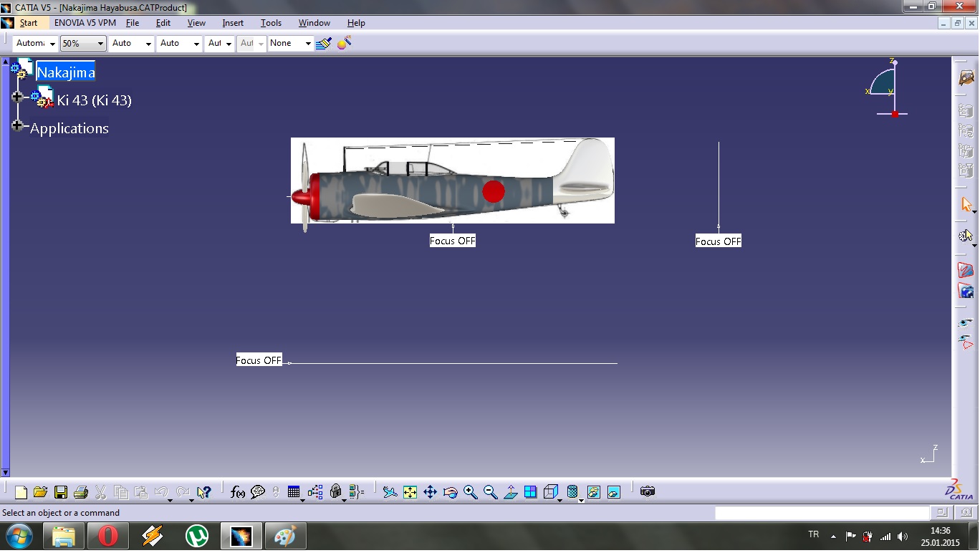Open the Insert menu

coord(233,23)
